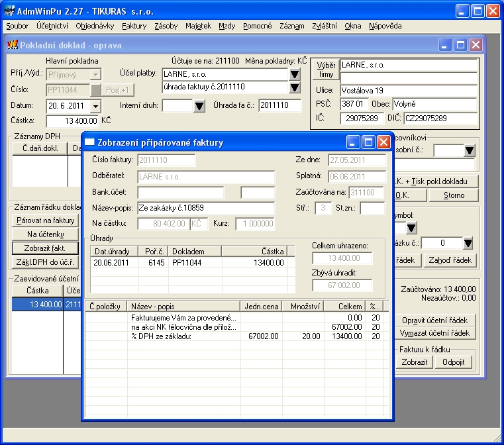Click item row 'na akci NK tělocvična'
Viewport: 504px width, 445px height.
[x=237, y=327]
